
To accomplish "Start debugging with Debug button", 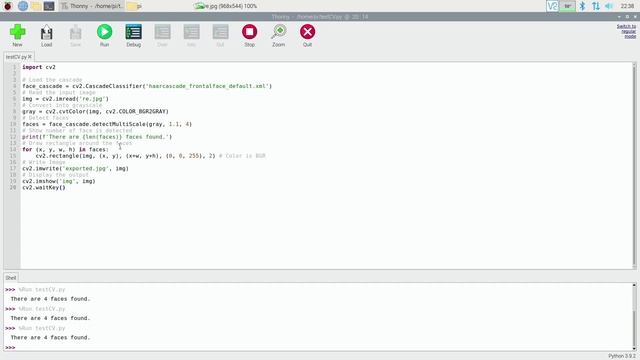I will click(x=133, y=36).
